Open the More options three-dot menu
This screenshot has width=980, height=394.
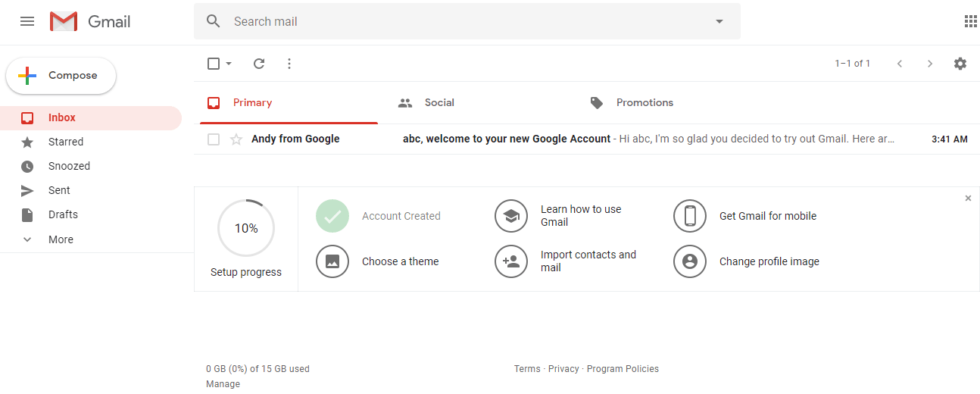pyautogui.click(x=289, y=64)
